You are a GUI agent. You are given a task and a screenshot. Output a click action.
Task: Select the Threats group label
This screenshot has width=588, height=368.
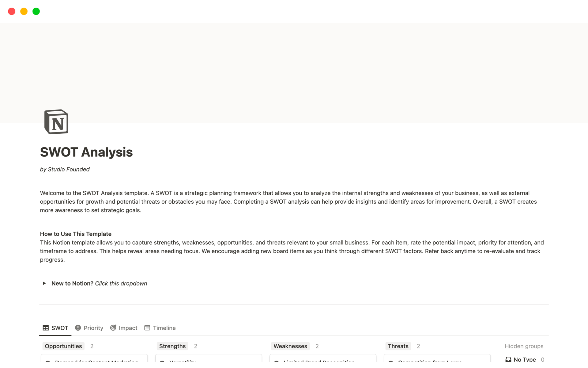(x=398, y=346)
